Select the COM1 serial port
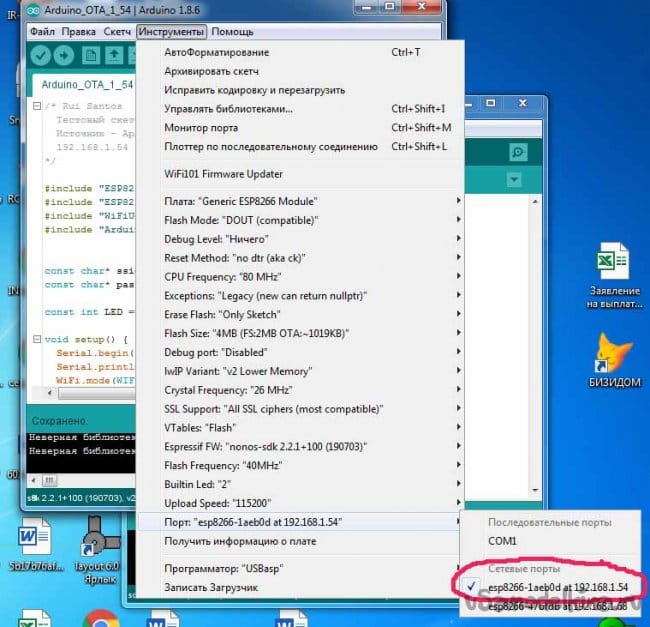650x627 pixels. click(502, 541)
